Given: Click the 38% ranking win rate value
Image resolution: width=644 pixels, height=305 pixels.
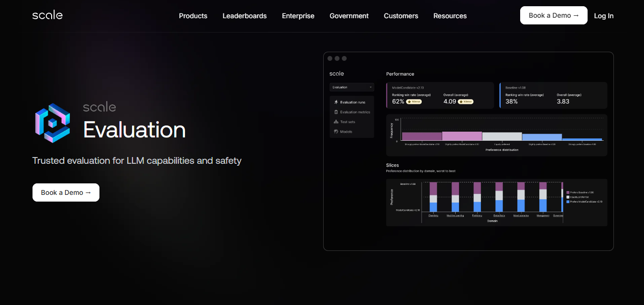Looking at the screenshot, I should tap(512, 102).
